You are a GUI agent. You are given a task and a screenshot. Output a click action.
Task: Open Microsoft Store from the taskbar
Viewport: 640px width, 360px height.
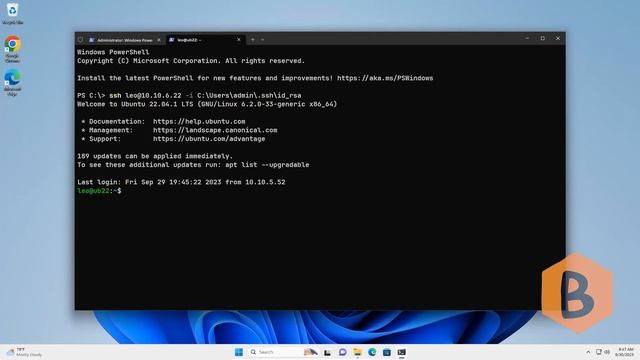(387, 352)
